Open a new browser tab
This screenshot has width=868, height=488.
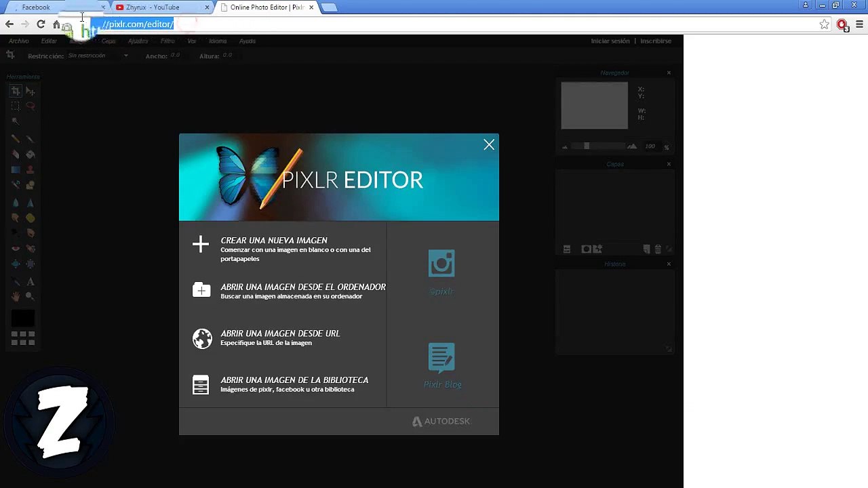328,7
